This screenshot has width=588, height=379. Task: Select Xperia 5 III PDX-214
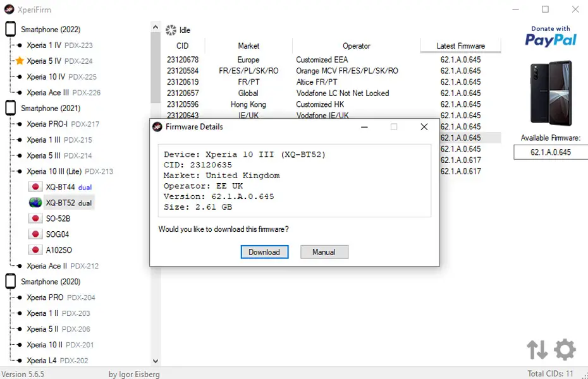point(59,155)
